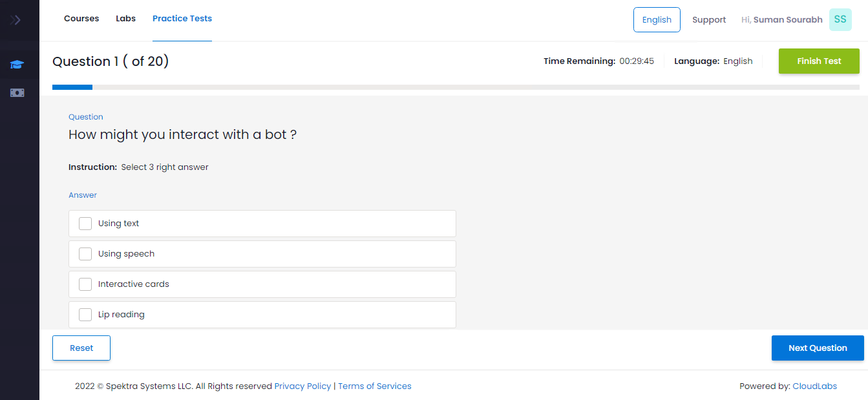Viewport: 868px width, 400px height.
Task: Check the 'Using text' answer option
Action: (x=85, y=224)
